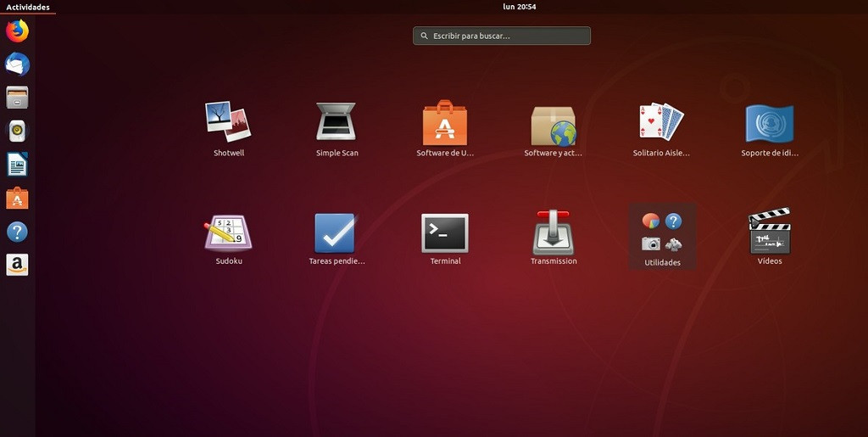Click the Transmission label text
The image size is (868, 437).
[x=554, y=261]
